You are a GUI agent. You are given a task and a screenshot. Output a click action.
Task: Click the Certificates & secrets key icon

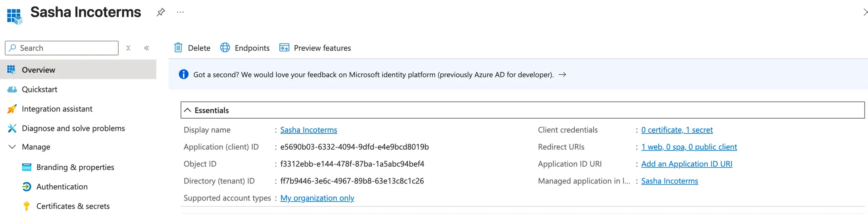[x=27, y=206]
